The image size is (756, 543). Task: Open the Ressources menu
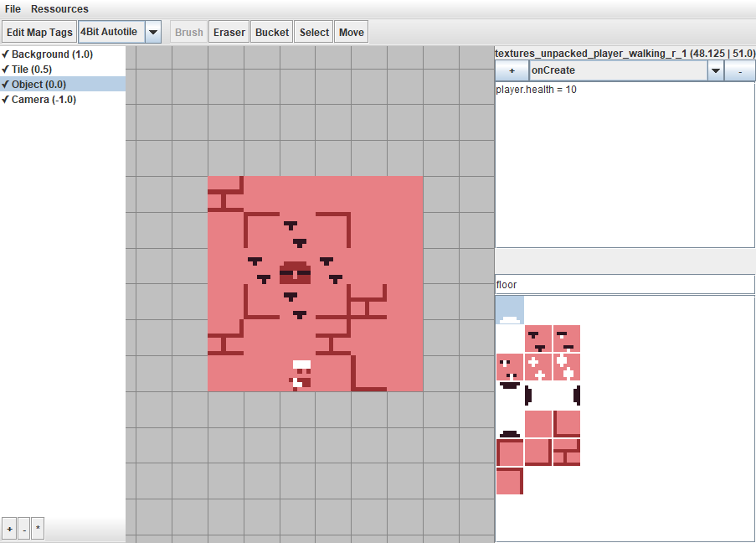59,8
